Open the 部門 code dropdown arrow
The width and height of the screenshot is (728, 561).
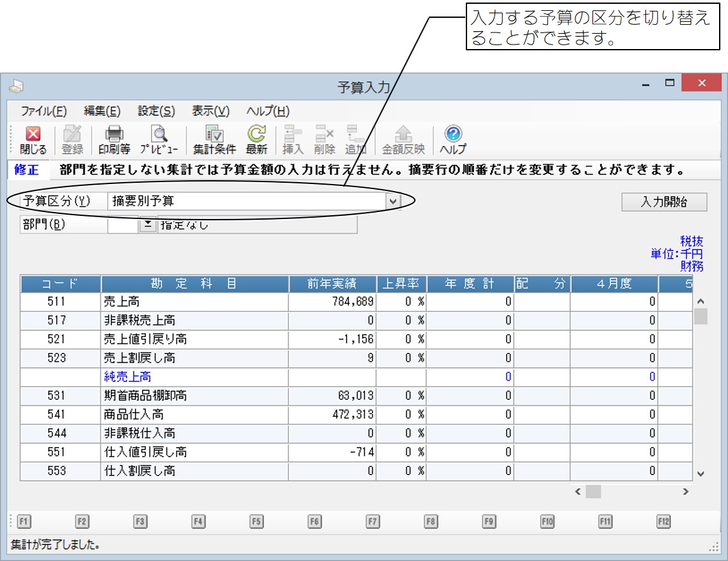pyautogui.click(x=147, y=225)
